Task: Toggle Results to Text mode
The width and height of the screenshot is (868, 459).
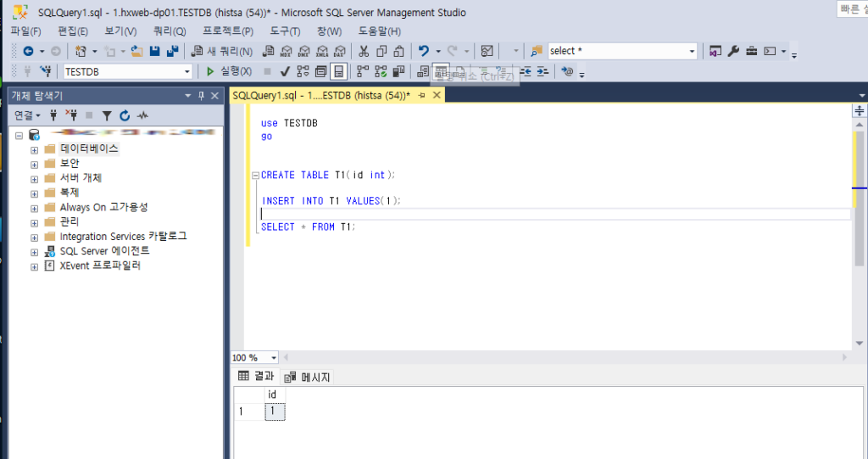Action: click(423, 71)
